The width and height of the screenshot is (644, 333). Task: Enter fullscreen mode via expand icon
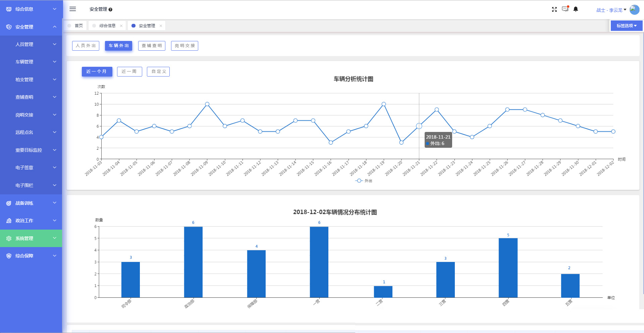coord(554,9)
